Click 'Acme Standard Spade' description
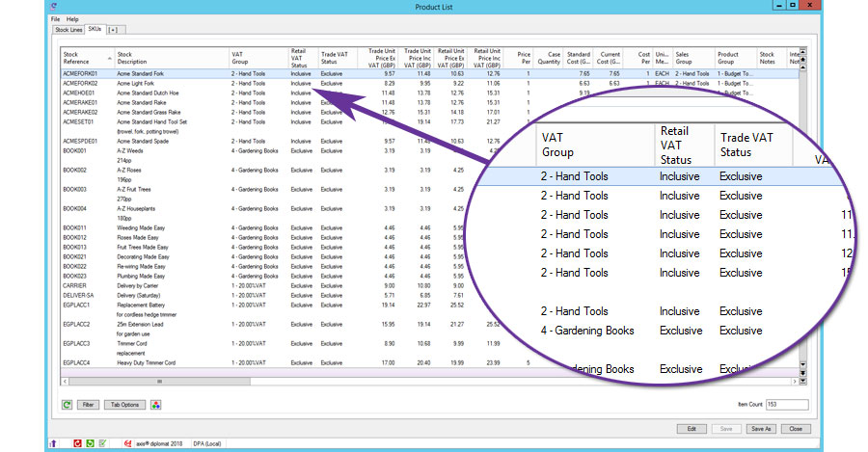The height and width of the screenshot is (452, 868). (x=143, y=141)
